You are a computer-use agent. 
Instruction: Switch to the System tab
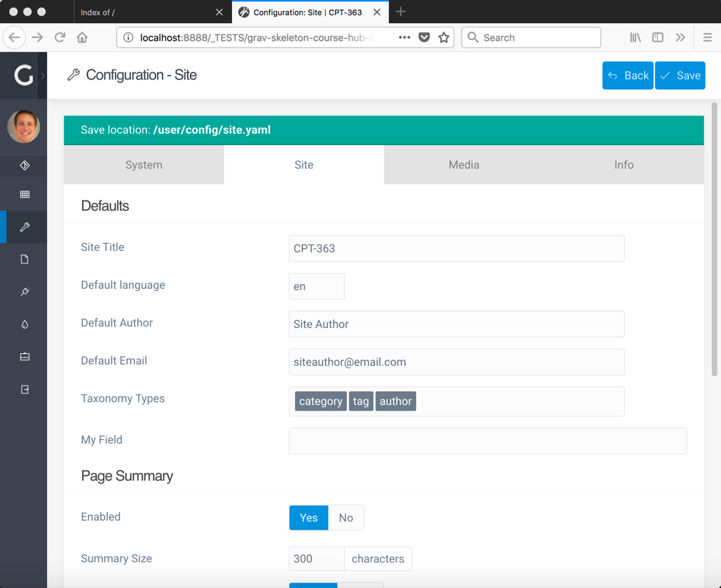(x=144, y=165)
